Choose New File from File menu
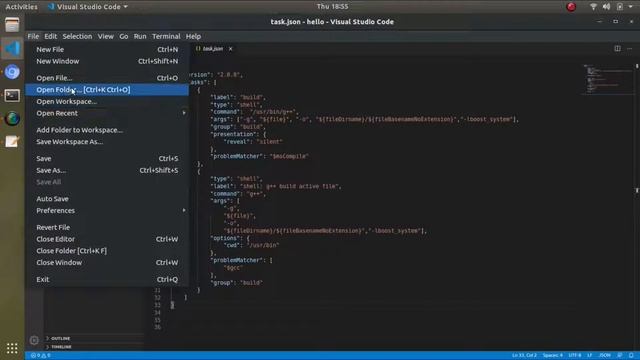 click(x=107, y=49)
